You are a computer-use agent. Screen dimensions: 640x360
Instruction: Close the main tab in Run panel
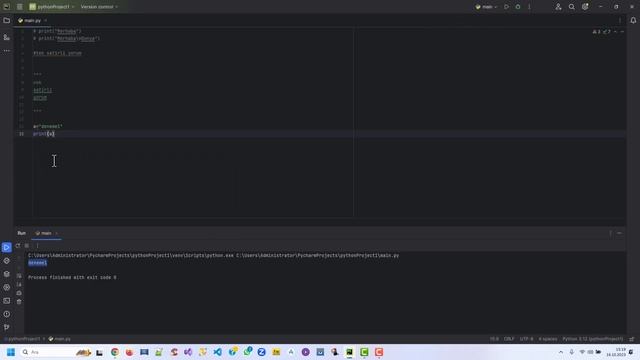coord(57,233)
